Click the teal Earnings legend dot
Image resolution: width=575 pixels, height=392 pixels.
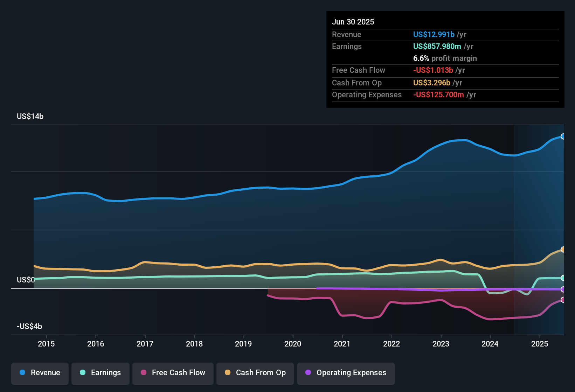(83, 373)
